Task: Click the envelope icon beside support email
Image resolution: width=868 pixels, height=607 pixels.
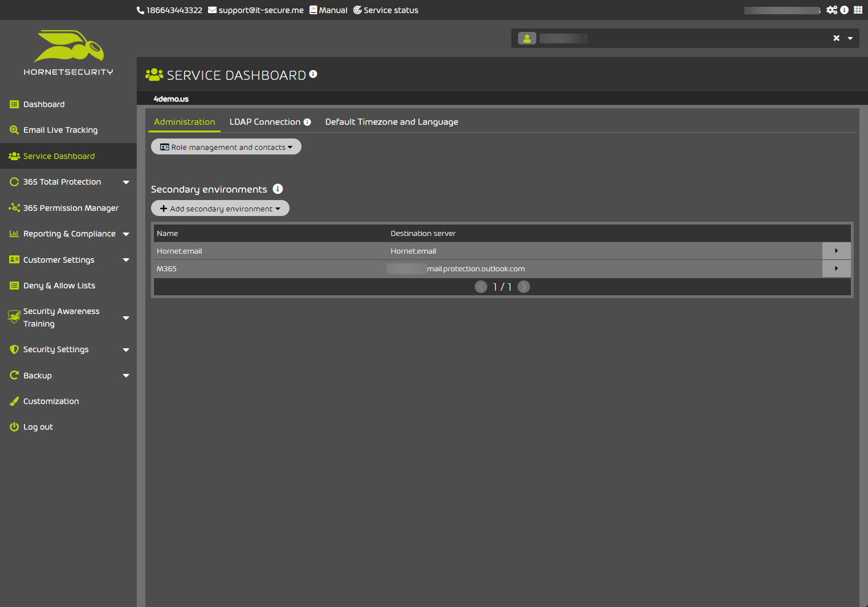Action: pyautogui.click(x=212, y=10)
